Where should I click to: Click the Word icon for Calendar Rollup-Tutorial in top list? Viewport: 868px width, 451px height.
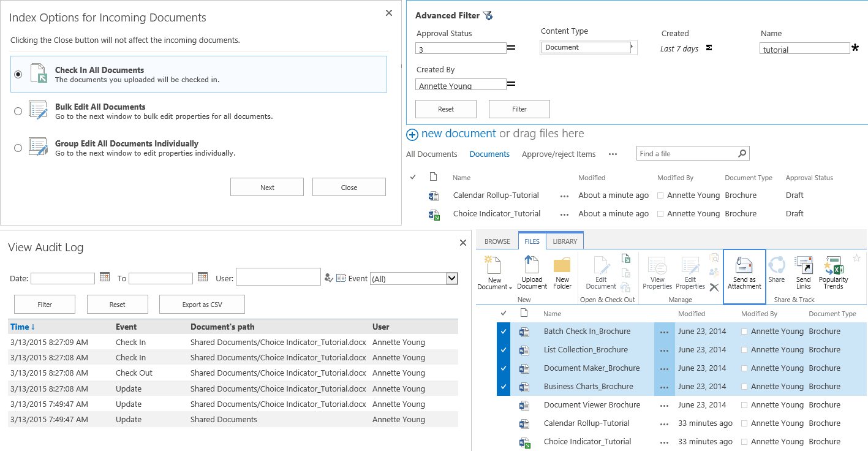pos(434,196)
